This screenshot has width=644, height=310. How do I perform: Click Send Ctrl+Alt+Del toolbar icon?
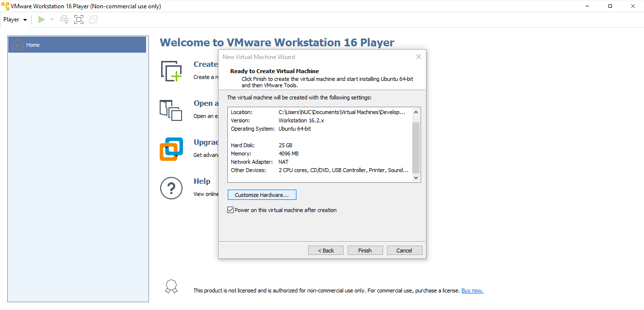[64, 19]
